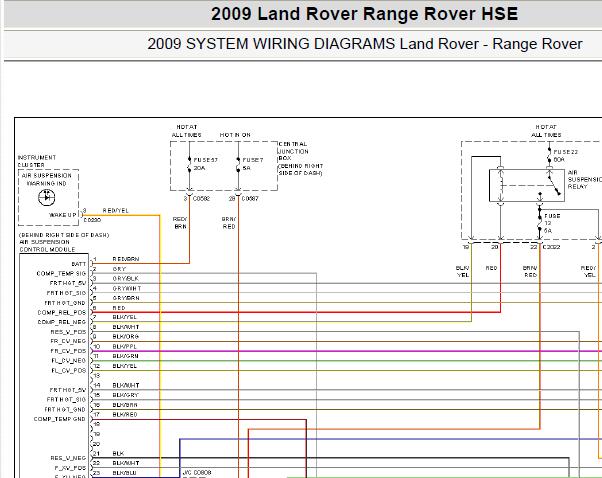This screenshot has height=478, width=602.
Task: Click the relay coil inside the relay box
Action: click(x=500, y=185)
